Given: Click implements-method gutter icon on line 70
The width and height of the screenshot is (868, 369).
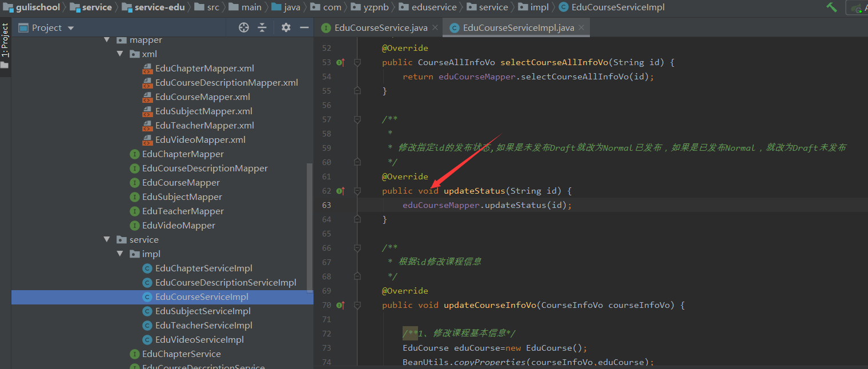Looking at the screenshot, I should coord(340,305).
